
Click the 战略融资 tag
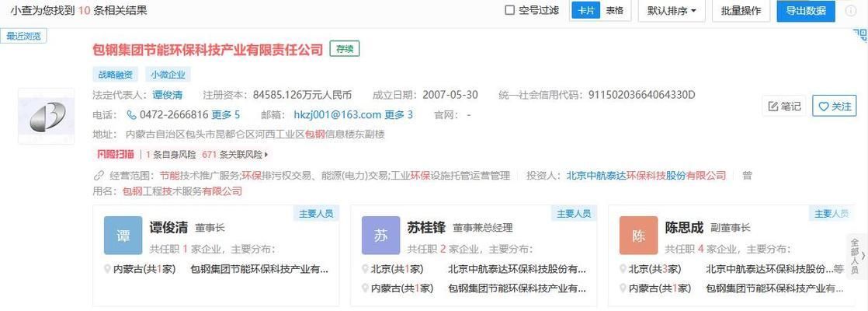pyautogui.click(x=116, y=75)
